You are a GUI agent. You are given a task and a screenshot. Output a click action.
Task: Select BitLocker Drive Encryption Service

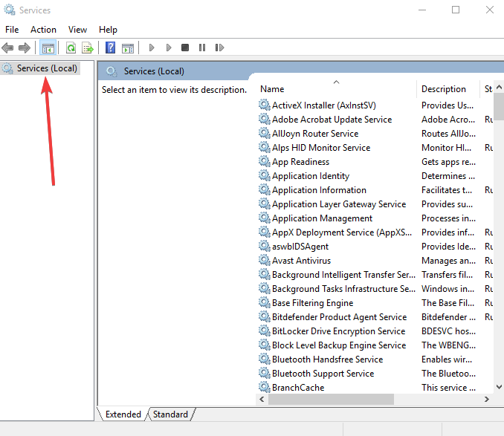pyautogui.click(x=338, y=331)
